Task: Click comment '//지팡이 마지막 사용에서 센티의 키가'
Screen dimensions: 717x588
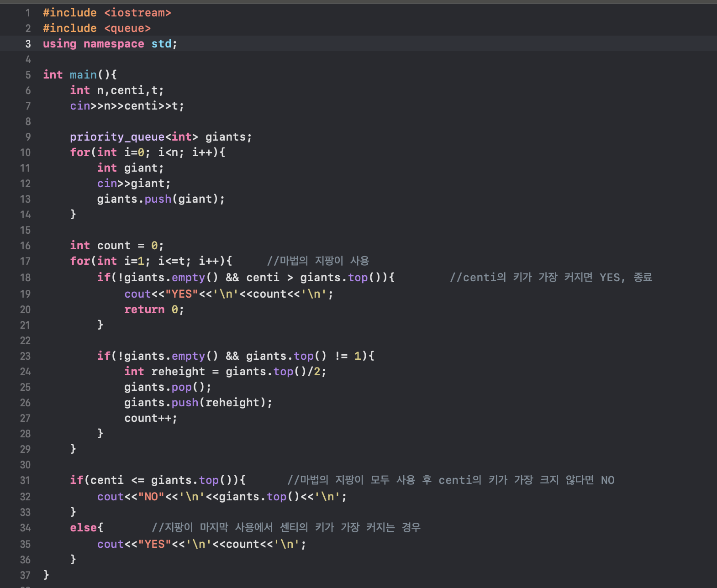Action: pos(286,527)
